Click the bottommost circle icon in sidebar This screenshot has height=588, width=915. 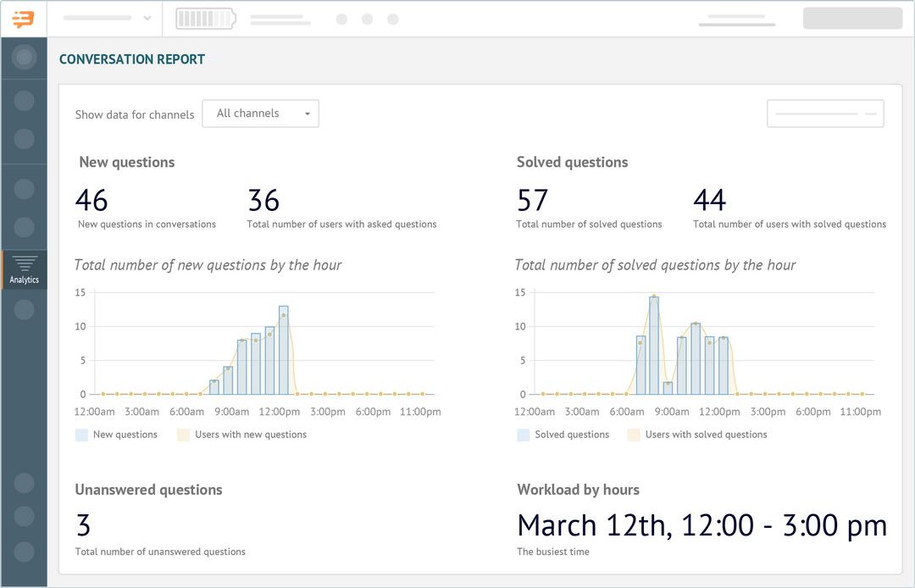coord(24,552)
